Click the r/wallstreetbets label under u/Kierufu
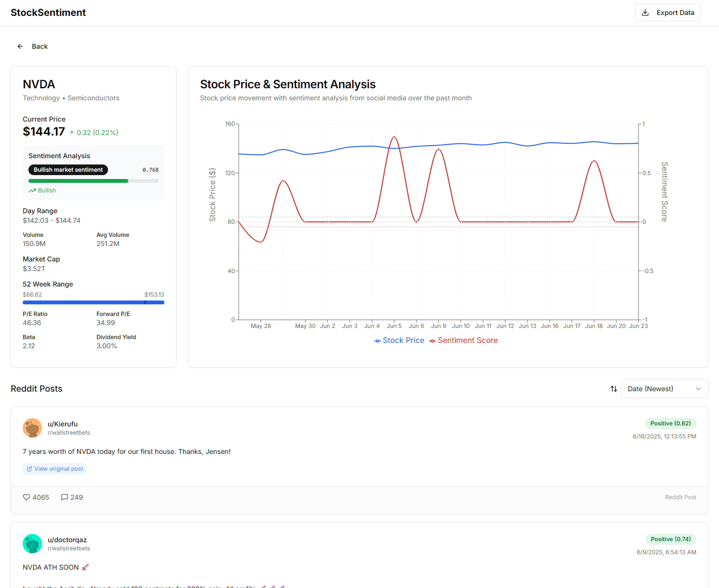This screenshot has width=719, height=588. click(69, 433)
